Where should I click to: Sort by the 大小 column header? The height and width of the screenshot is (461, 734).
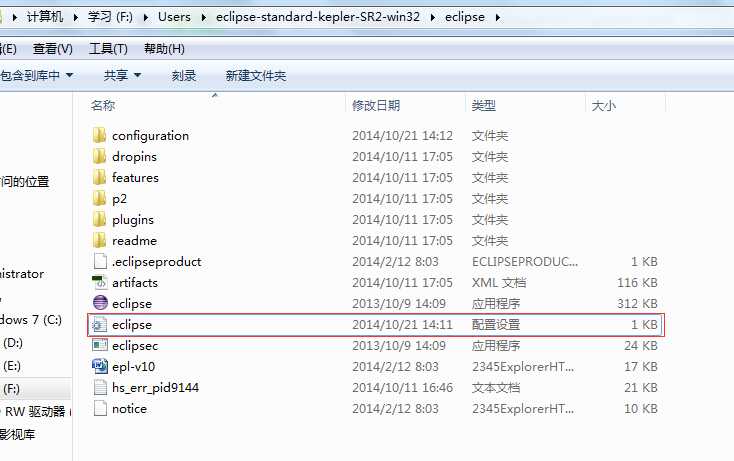click(603, 105)
